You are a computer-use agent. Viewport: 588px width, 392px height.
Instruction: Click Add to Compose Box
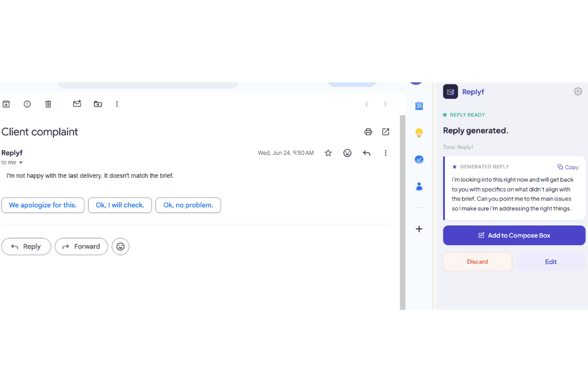[514, 235]
